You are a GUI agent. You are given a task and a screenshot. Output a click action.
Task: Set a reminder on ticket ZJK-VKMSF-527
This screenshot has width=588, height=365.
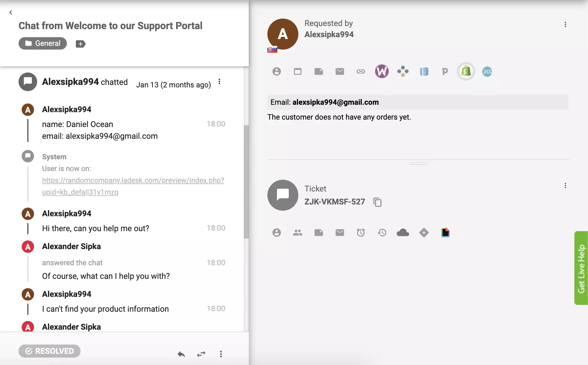[x=361, y=232]
